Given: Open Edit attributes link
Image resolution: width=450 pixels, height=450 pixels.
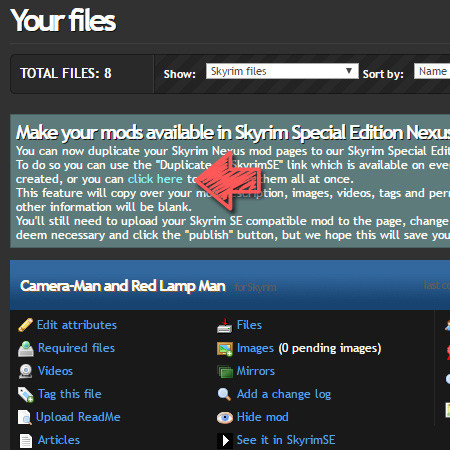Looking at the screenshot, I should [x=77, y=325].
